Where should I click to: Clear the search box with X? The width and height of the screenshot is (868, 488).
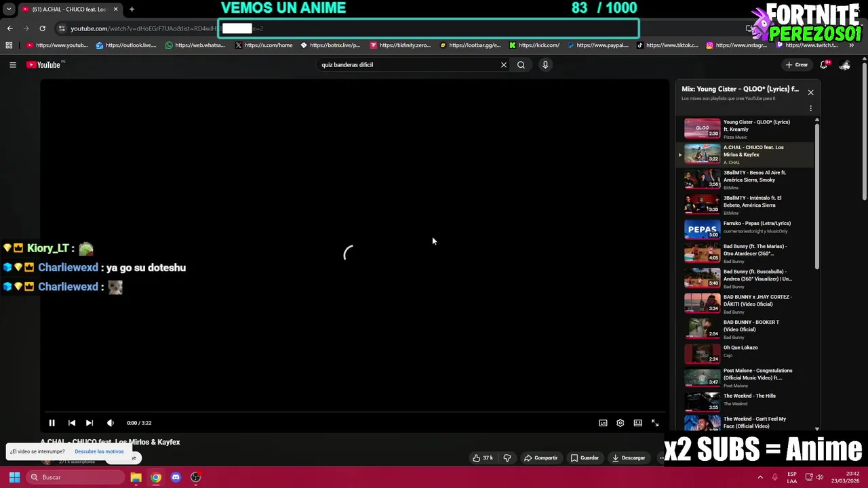[504, 65]
